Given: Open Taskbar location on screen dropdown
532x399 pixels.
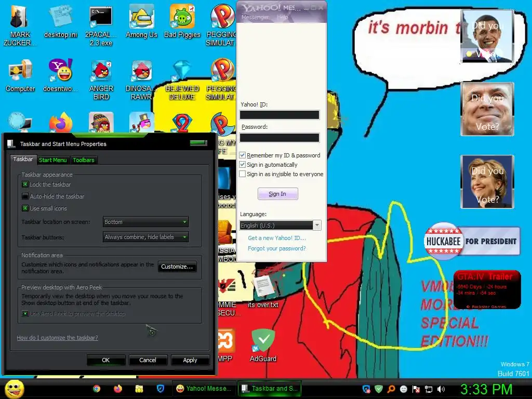Looking at the screenshot, I should pyautogui.click(x=145, y=222).
